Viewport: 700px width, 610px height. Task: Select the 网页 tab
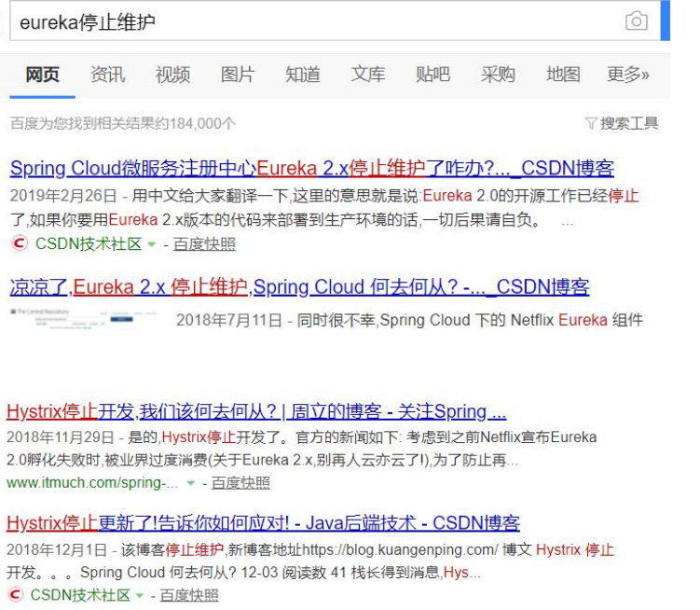click(43, 75)
